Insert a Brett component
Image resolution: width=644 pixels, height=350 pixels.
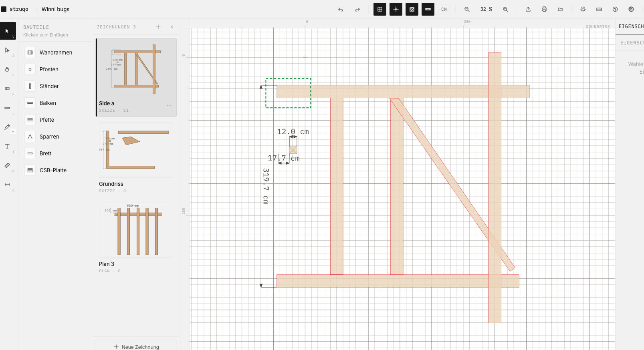pyautogui.click(x=55, y=153)
